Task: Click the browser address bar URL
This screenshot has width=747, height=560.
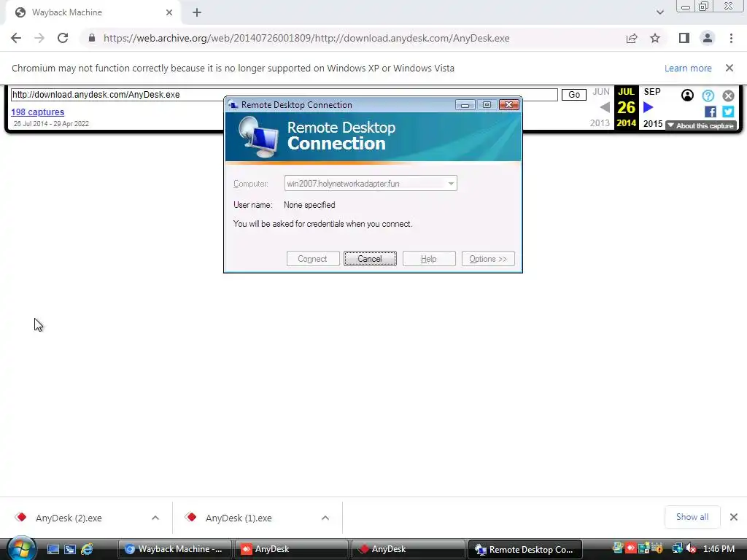Action: click(x=306, y=38)
